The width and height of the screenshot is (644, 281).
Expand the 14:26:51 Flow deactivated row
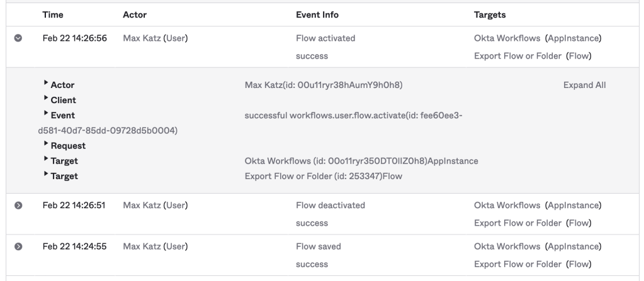coord(18,206)
